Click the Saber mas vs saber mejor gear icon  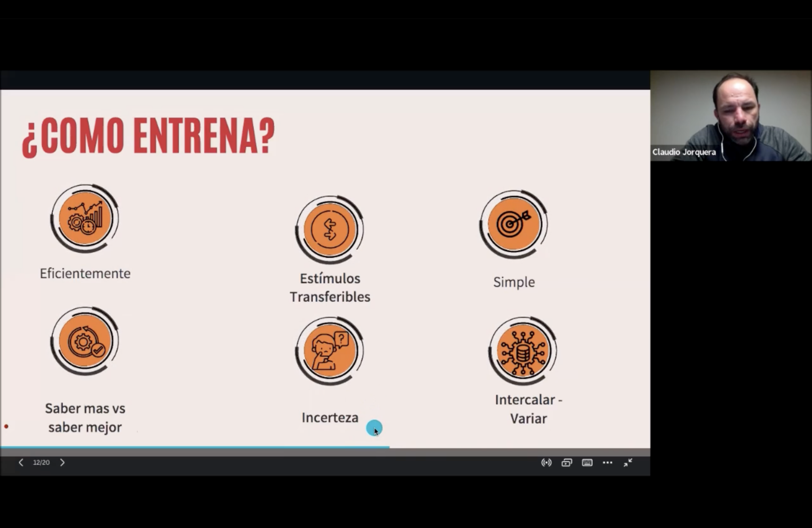point(85,341)
